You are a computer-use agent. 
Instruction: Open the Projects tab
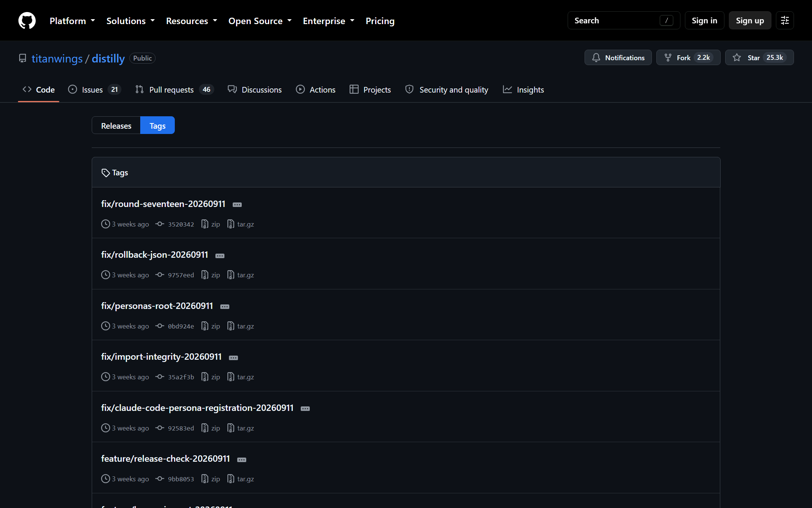click(x=370, y=90)
